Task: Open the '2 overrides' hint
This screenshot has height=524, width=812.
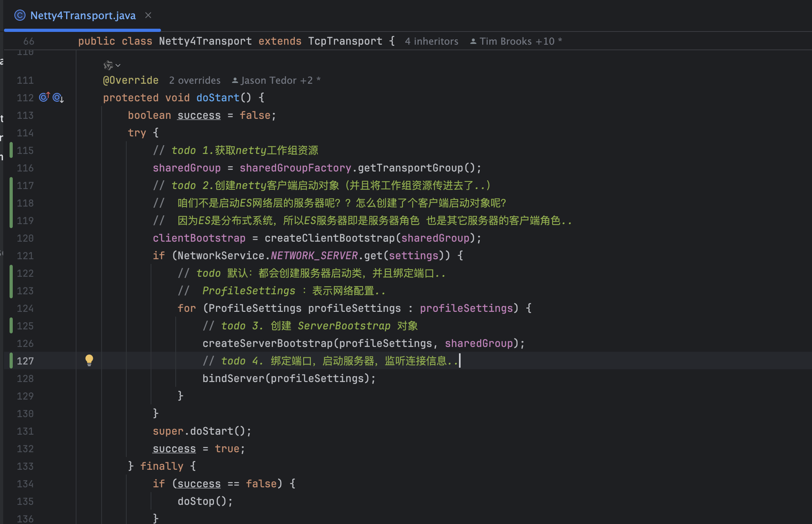Action: click(x=195, y=80)
